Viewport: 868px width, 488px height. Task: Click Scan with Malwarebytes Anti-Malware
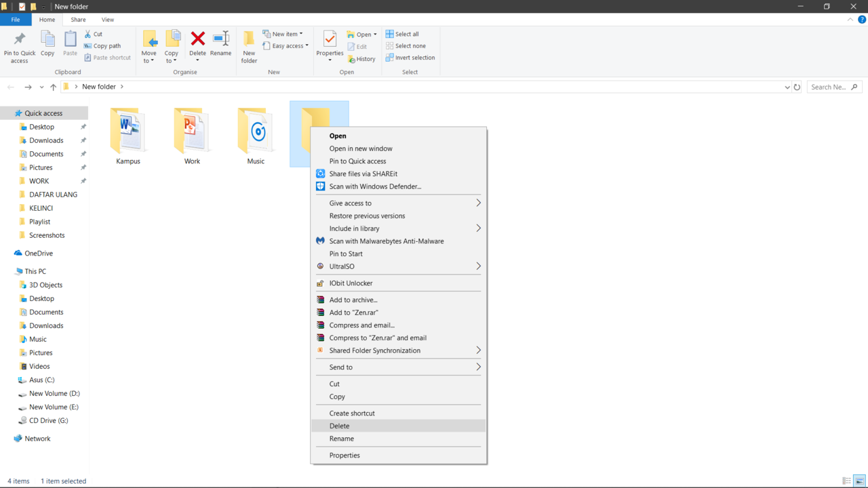pyautogui.click(x=386, y=241)
